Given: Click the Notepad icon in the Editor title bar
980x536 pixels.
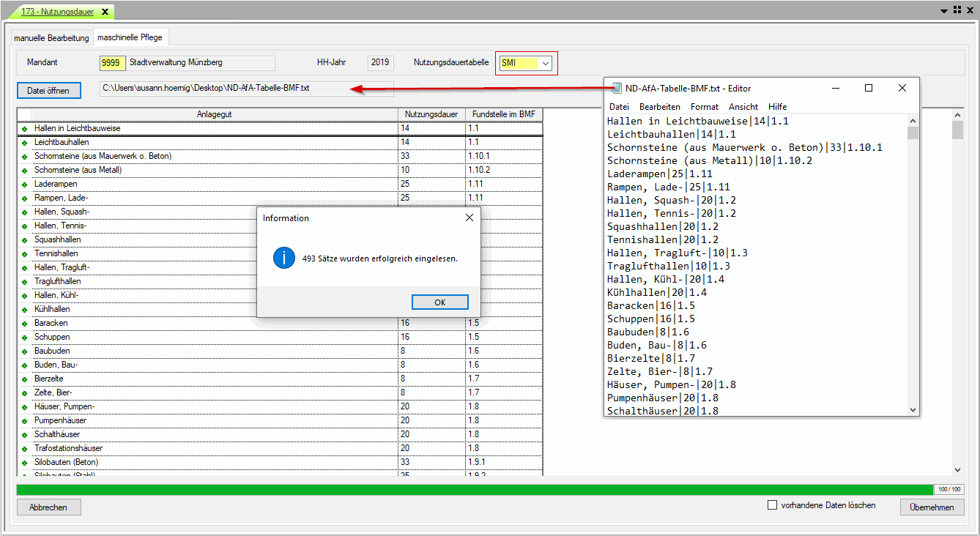Looking at the screenshot, I should (x=615, y=89).
